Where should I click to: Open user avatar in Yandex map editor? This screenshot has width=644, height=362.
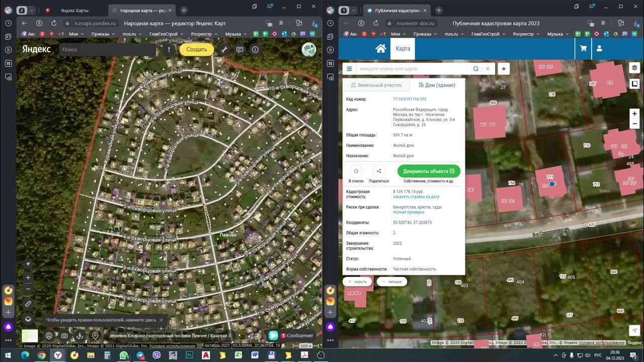[308, 49]
